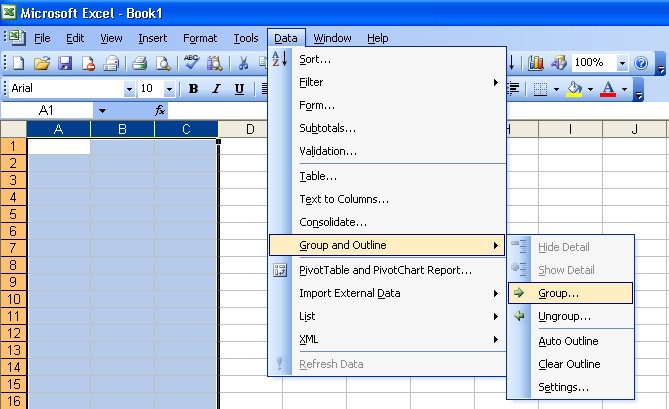Choose Validation... in the Data menu
The height and width of the screenshot is (409, 669).
[387, 151]
